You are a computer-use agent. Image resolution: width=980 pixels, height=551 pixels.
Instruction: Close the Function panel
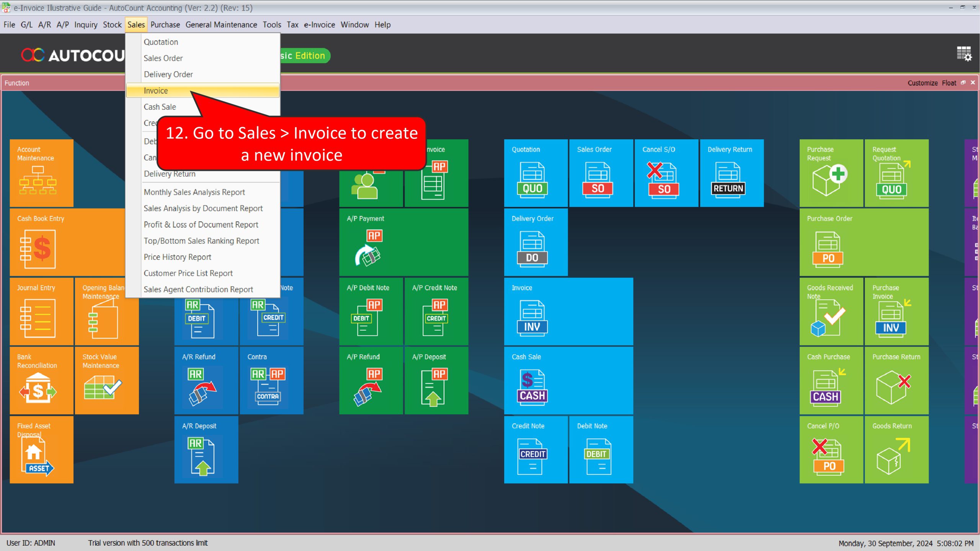point(973,83)
